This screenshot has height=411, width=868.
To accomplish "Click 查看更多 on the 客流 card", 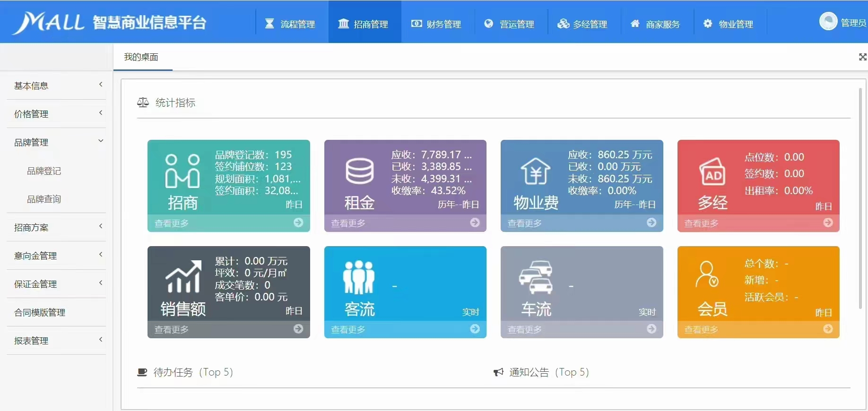I will coord(348,329).
